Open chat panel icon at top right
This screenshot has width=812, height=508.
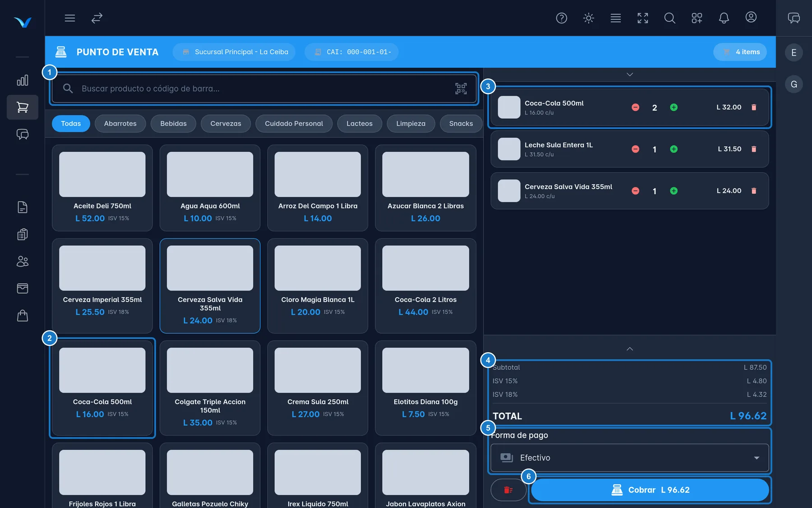click(794, 18)
